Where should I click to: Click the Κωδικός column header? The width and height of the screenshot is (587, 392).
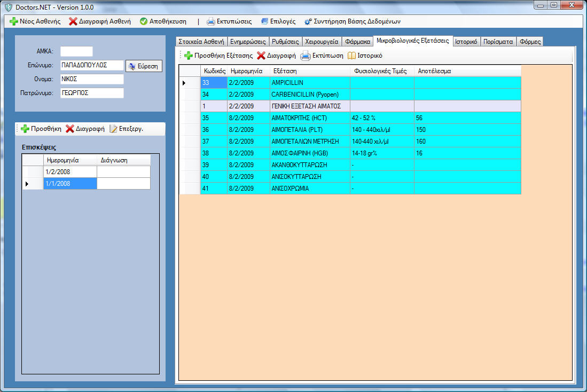point(214,71)
